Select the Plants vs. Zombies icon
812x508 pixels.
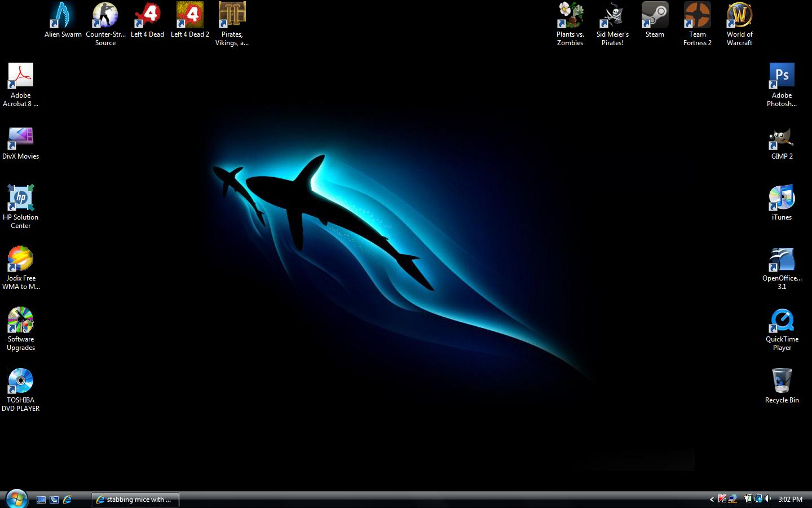coord(570,16)
